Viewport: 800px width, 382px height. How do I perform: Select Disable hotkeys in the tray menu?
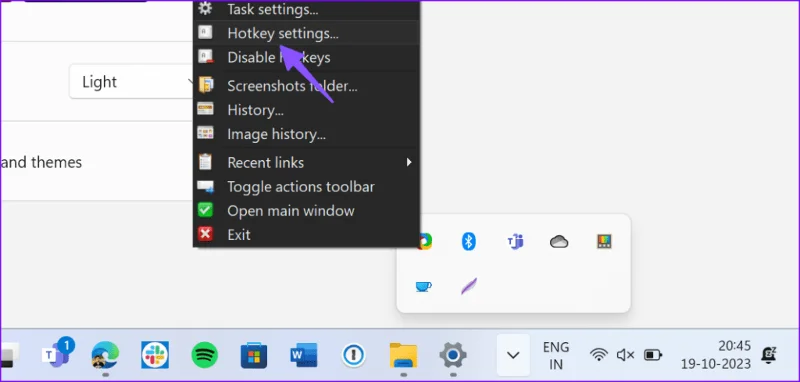(x=307, y=57)
